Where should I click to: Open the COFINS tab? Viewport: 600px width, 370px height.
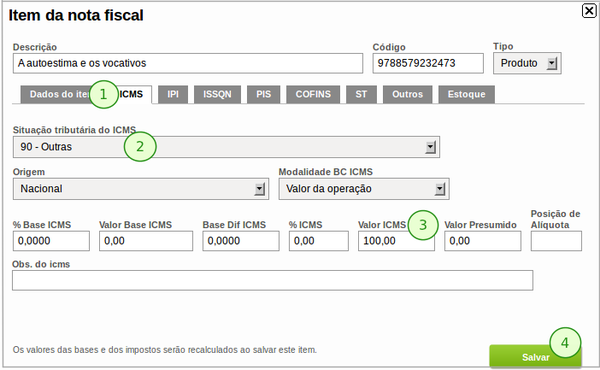(313, 95)
